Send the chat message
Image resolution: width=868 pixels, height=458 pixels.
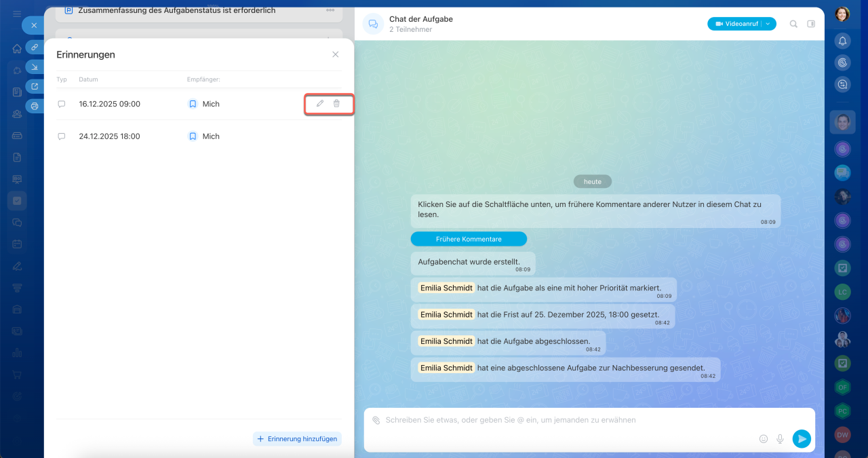pyautogui.click(x=802, y=439)
